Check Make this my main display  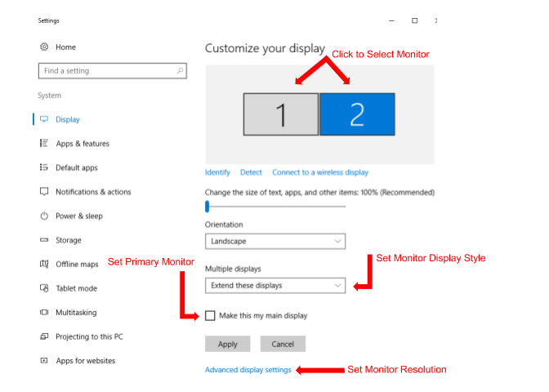pyautogui.click(x=211, y=315)
